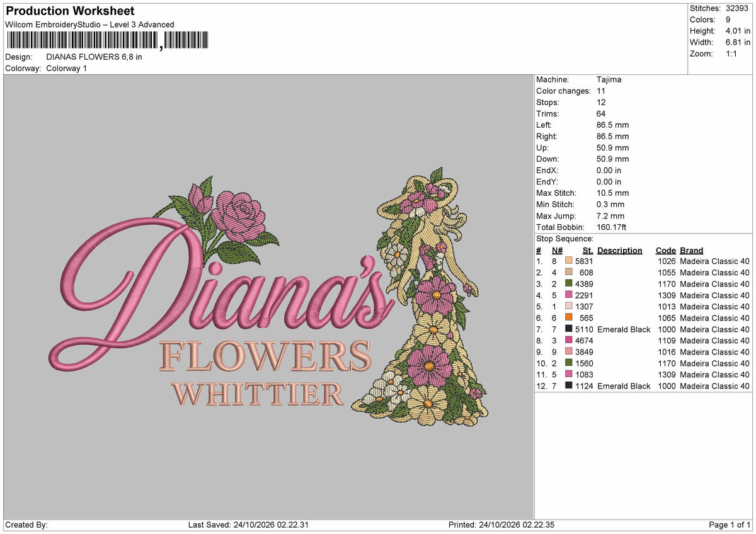
Task: Click the "EndX:" label
Action: (x=547, y=171)
